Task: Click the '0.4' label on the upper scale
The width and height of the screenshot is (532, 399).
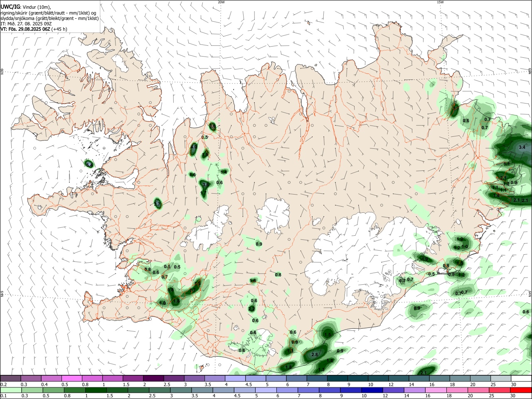Action: (x=44, y=384)
